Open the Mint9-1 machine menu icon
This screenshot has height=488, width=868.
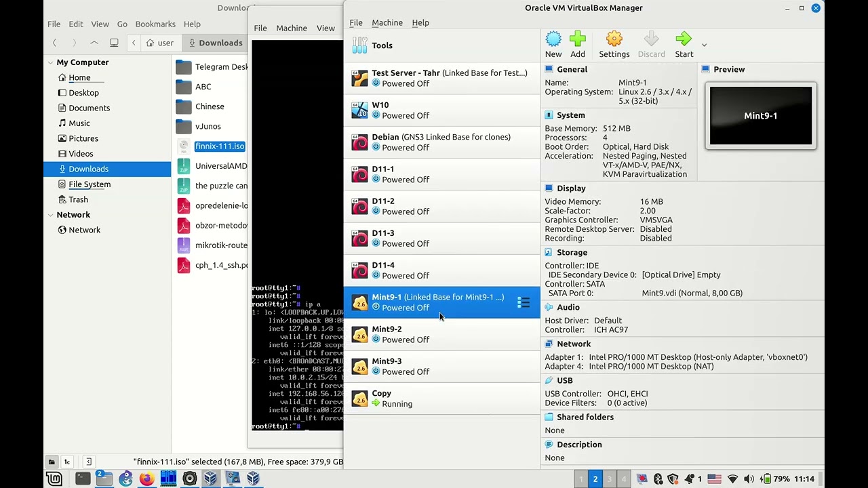(x=524, y=302)
